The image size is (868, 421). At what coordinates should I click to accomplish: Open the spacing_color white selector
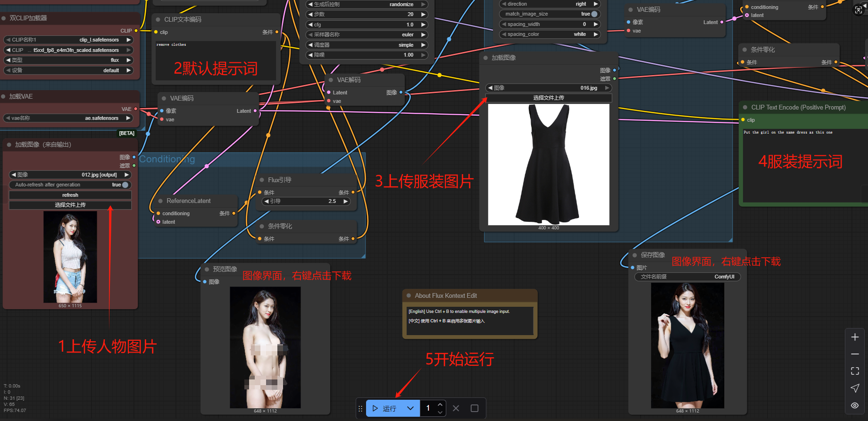coord(550,34)
